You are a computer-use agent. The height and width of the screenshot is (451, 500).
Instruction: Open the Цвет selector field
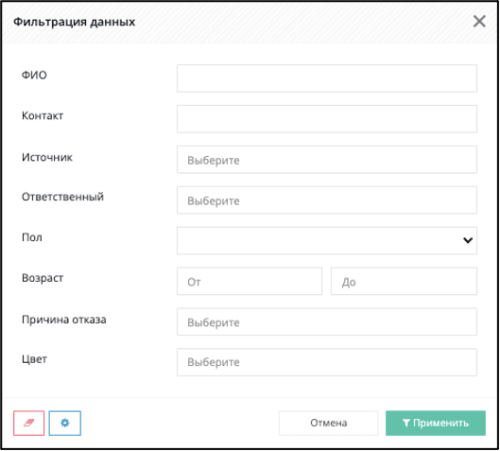(327, 362)
